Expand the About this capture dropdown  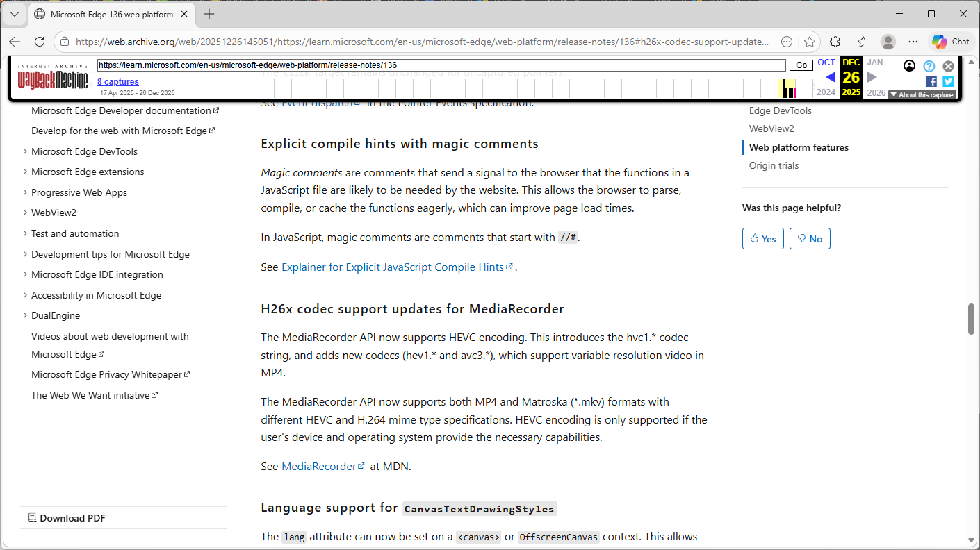922,94
